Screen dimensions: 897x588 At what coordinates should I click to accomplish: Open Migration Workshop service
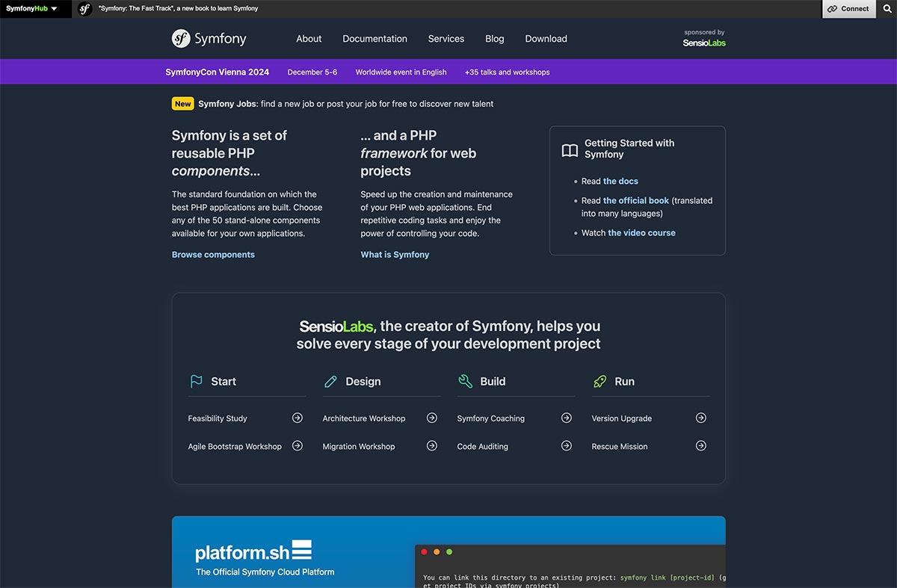(x=359, y=446)
